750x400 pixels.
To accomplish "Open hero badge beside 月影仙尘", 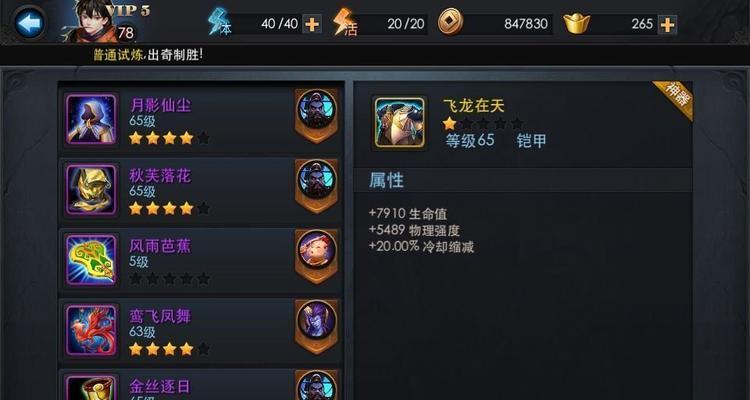I will [x=317, y=115].
